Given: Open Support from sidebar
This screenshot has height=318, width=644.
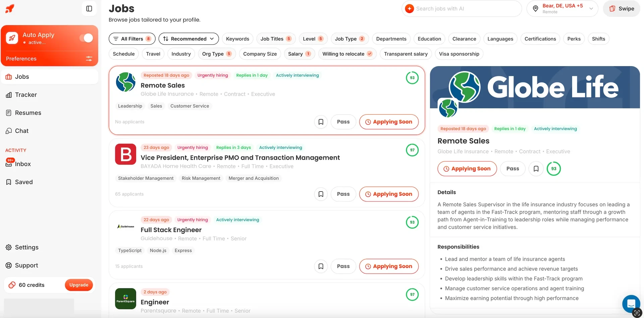Looking at the screenshot, I should click(50, 266).
